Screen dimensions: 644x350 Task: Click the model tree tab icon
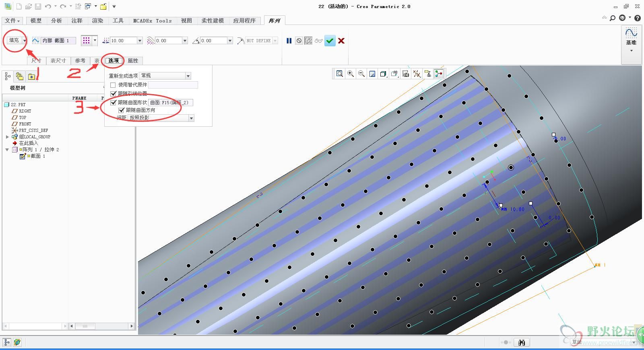click(8, 76)
